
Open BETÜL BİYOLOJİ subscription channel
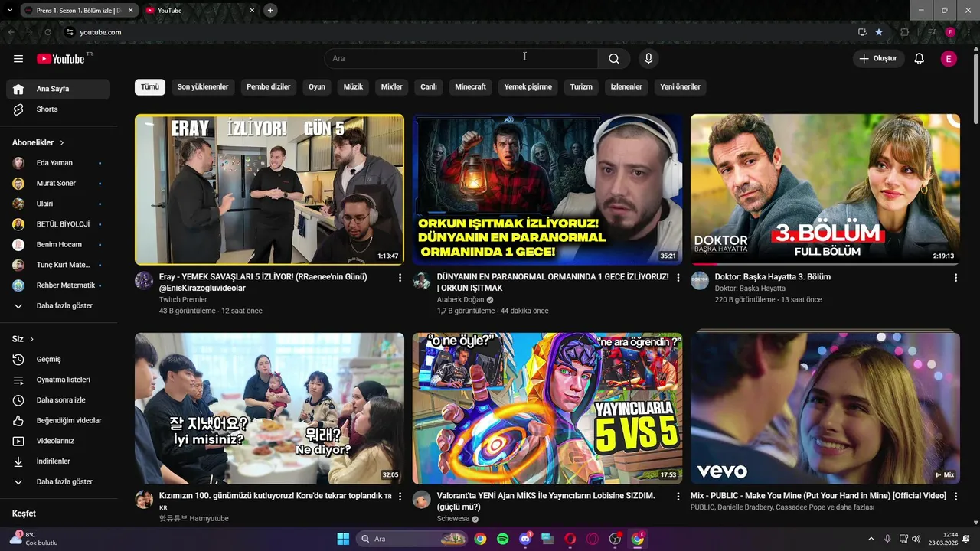point(58,224)
